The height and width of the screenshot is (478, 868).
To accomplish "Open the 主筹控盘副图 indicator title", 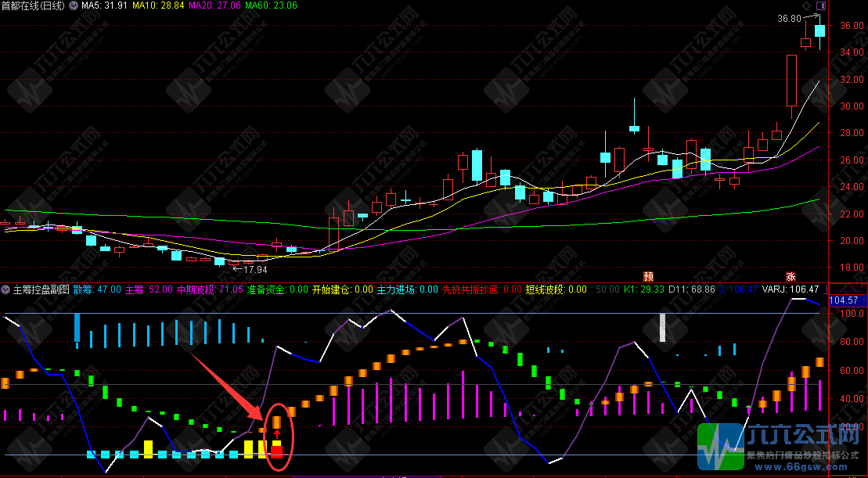I will (x=39, y=289).
